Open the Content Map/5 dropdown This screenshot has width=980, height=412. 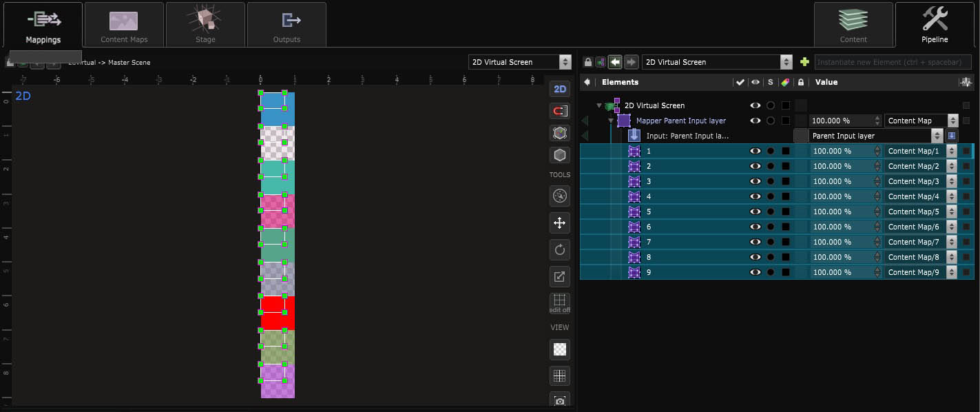pos(952,212)
